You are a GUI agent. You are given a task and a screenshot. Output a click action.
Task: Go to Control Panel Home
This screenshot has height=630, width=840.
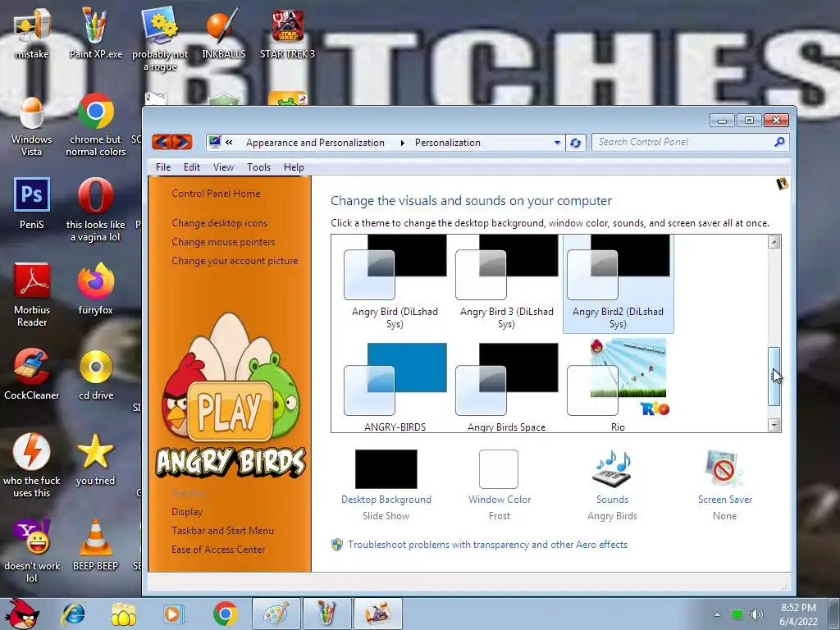(216, 194)
